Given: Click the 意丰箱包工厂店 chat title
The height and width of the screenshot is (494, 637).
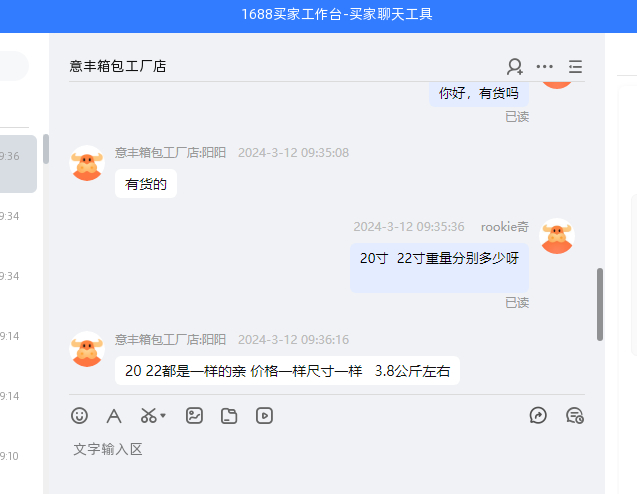Looking at the screenshot, I should (118, 66).
